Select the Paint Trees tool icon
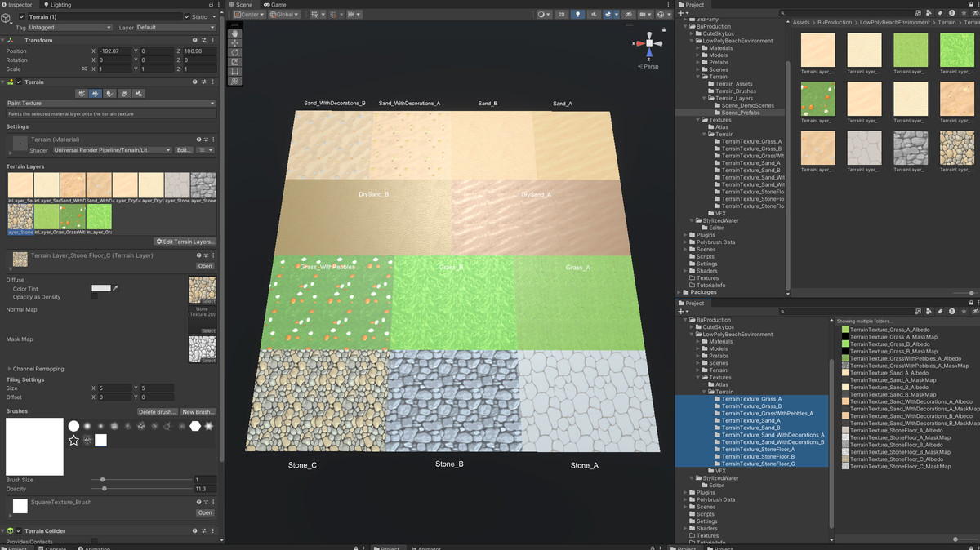Viewport: 980px width, 550px height. 109,94
